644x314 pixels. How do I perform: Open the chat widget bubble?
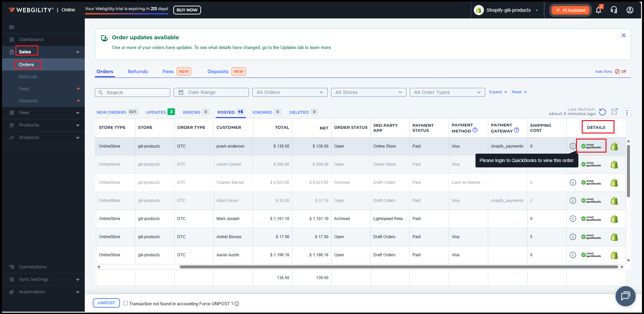[x=625, y=296]
